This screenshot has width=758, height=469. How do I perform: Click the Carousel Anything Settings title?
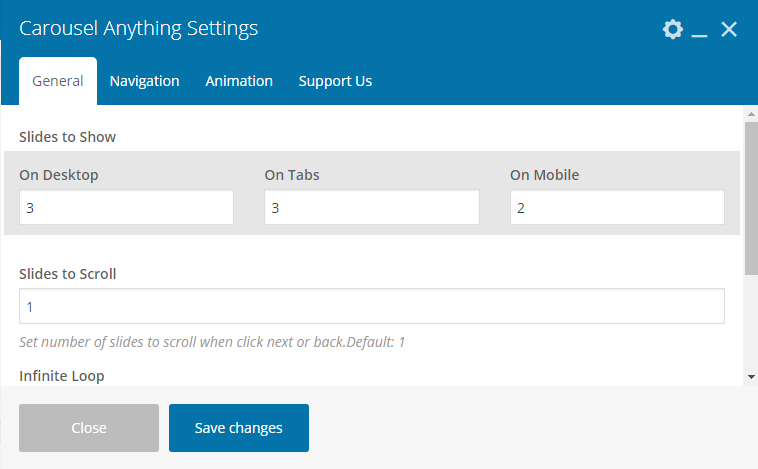pos(139,28)
